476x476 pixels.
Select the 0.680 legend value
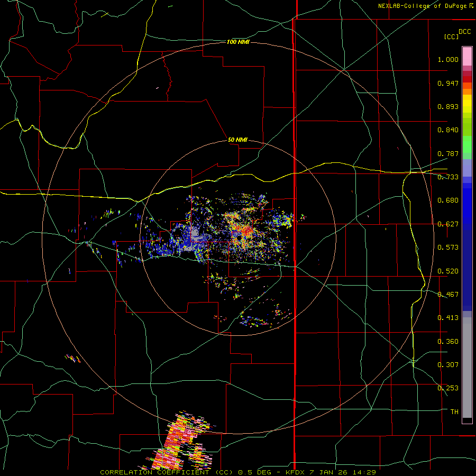click(x=448, y=200)
